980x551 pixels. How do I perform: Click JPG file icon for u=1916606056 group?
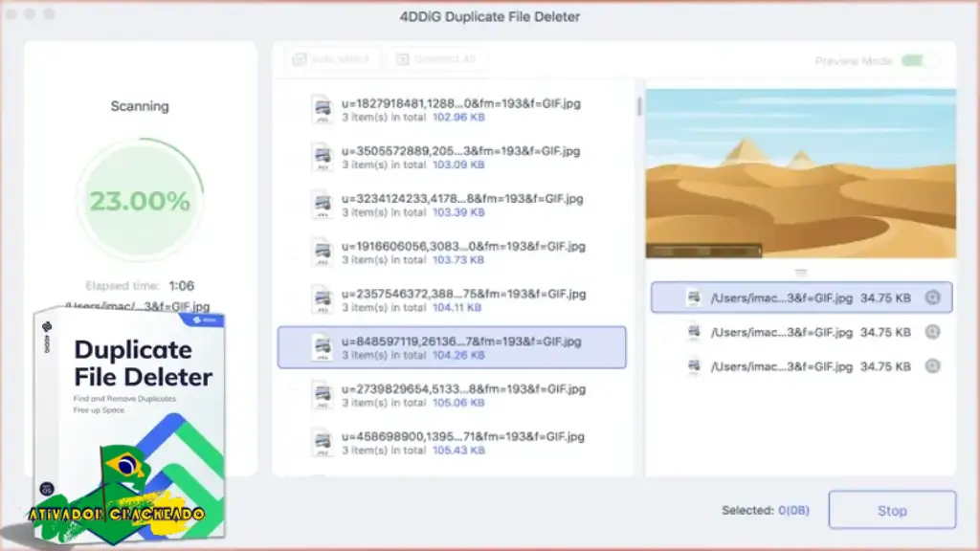[323, 252]
